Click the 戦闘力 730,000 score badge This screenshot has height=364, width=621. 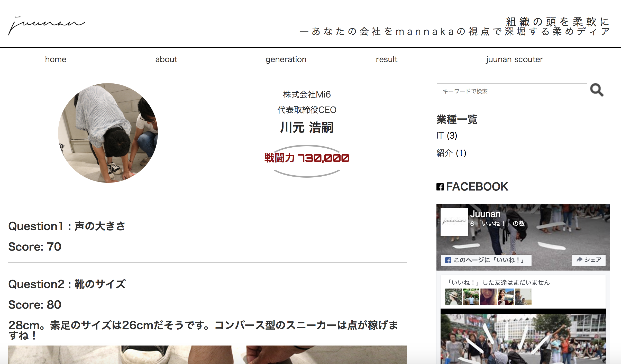pyautogui.click(x=307, y=158)
